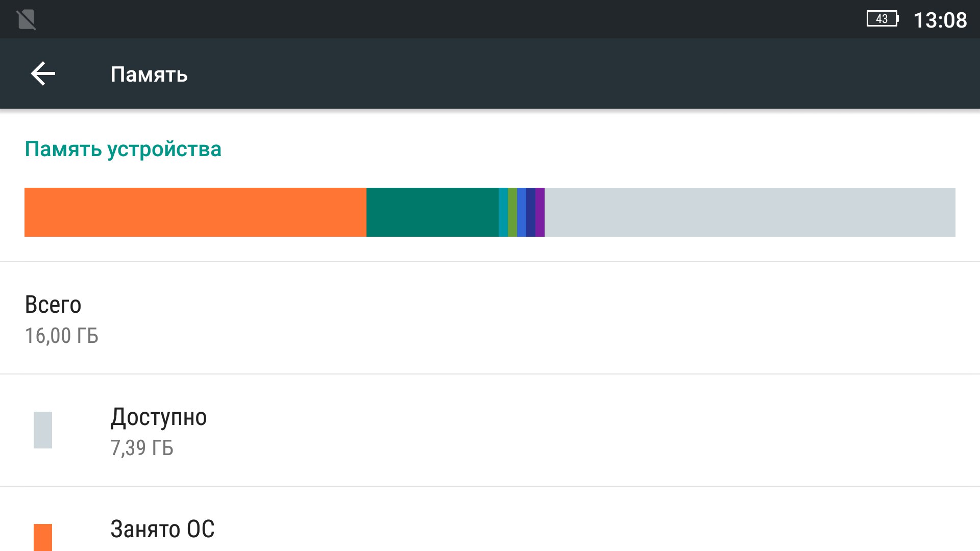
Task: Tap the back arrow in header
Action: [x=43, y=74]
